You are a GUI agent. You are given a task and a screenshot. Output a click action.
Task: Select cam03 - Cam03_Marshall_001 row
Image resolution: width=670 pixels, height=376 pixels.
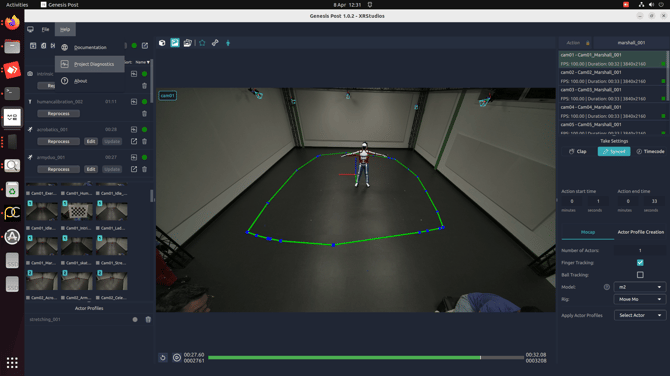pyautogui.click(x=613, y=94)
